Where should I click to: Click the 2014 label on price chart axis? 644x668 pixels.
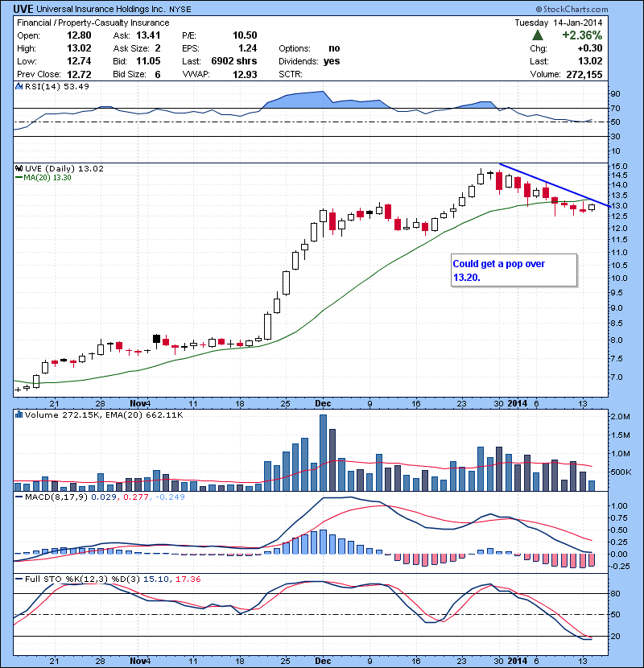pyautogui.click(x=518, y=403)
